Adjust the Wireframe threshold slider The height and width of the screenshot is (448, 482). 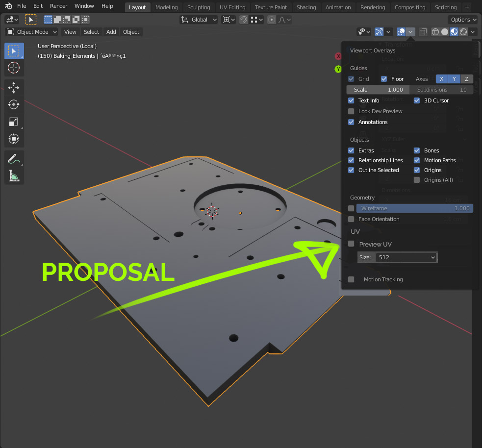pos(415,208)
